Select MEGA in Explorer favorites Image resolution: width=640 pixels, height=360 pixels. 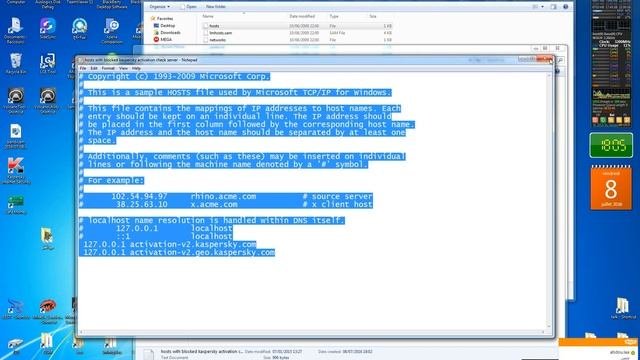click(x=163, y=40)
